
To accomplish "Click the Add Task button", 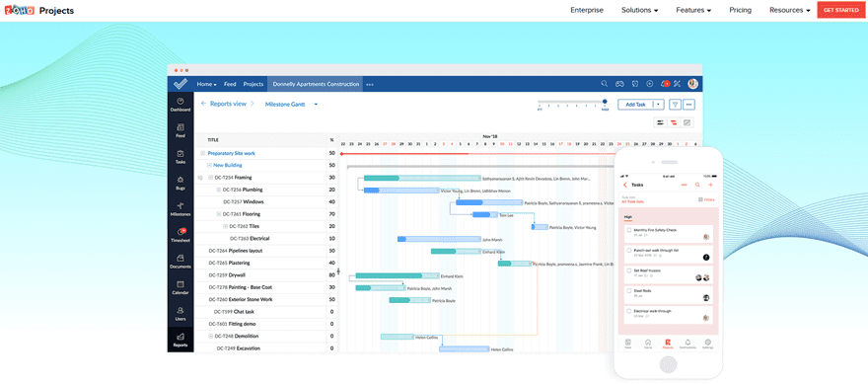I will [635, 105].
